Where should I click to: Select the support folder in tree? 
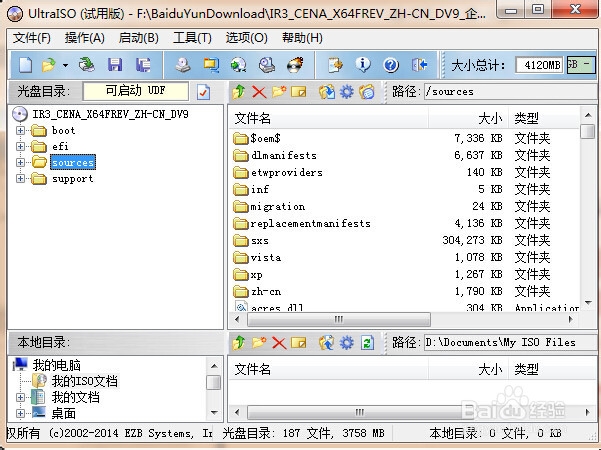click(72, 179)
